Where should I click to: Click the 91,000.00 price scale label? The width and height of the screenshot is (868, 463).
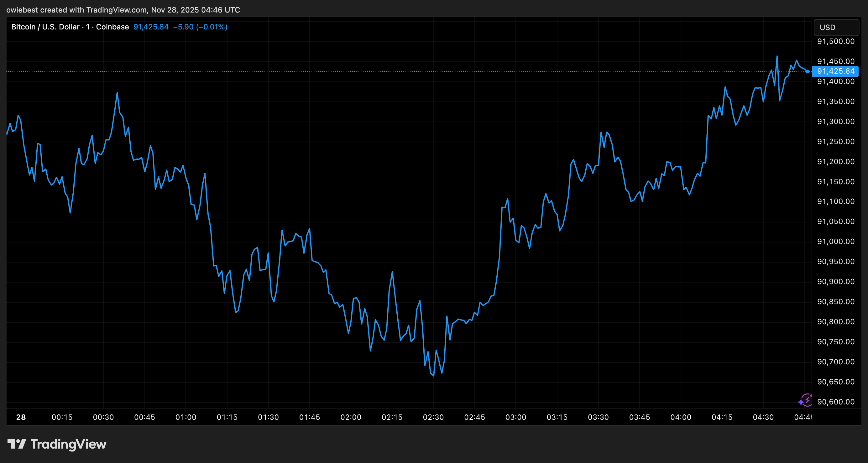836,242
